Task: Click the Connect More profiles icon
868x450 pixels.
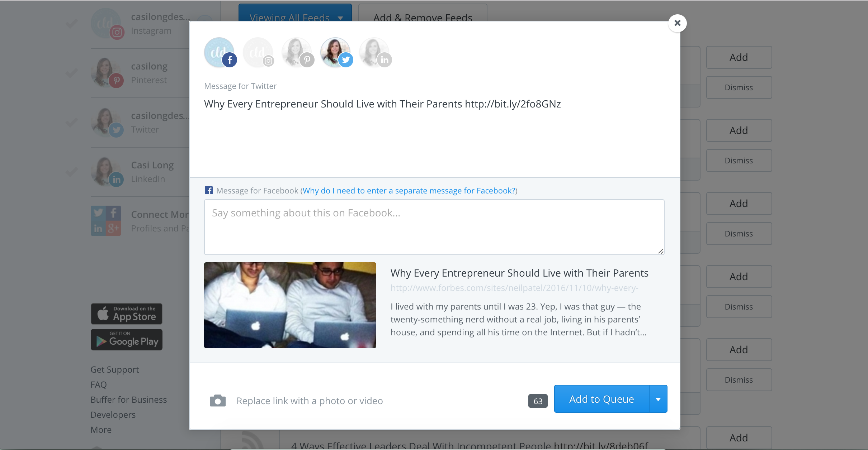Action: click(x=106, y=221)
